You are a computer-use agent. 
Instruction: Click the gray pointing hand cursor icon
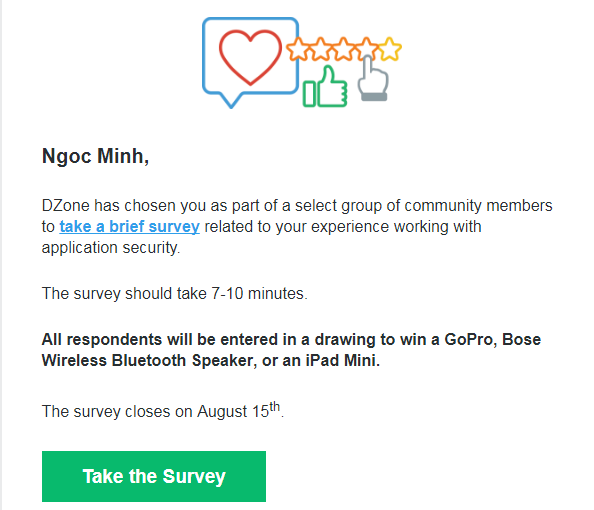click(373, 79)
